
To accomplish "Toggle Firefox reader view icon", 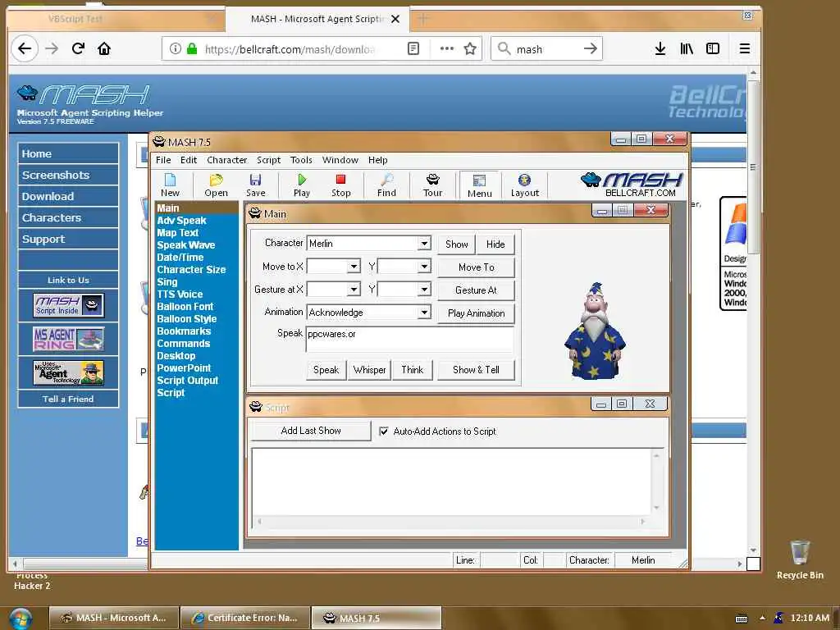I will coord(413,48).
